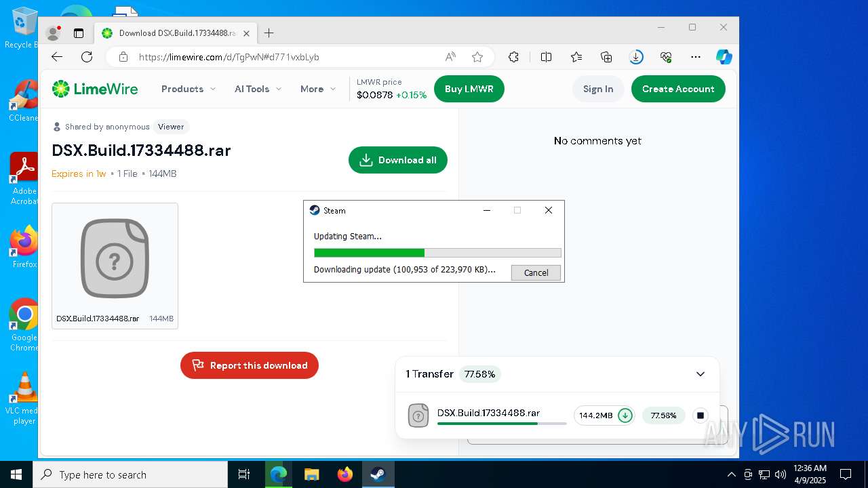View site information lock icon
Viewport: 868px width, 488px height.
pyautogui.click(x=123, y=57)
